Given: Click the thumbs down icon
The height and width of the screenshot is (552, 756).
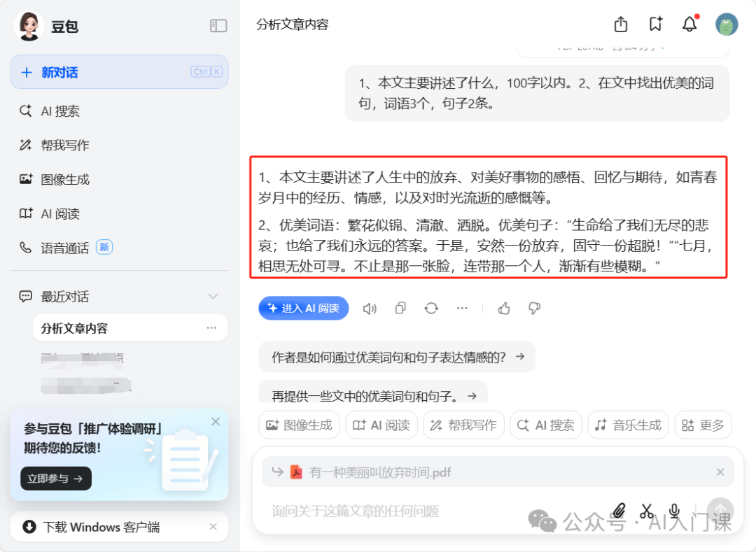Looking at the screenshot, I should click(x=534, y=309).
